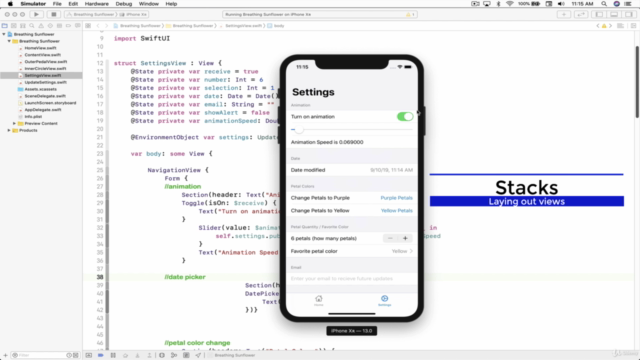This screenshot has height=360, width=640.
Task: Open Assets.xcassets in navigator
Action: 40,89
